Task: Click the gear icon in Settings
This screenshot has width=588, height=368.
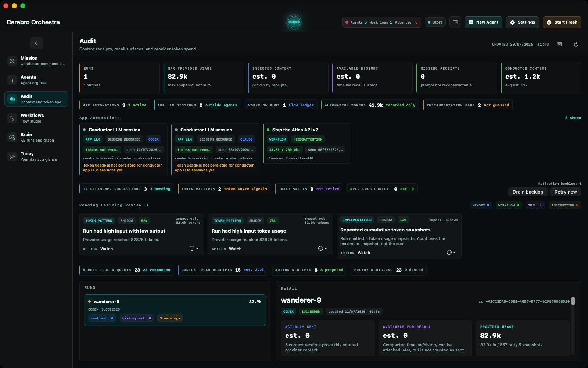Action: pyautogui.click(x=512, y=22)
